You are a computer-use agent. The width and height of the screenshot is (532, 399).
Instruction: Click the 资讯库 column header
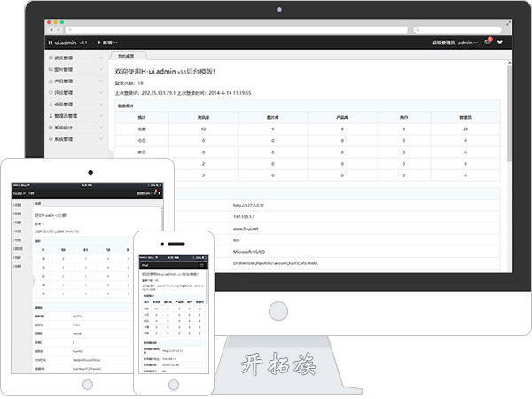[203, 117]
